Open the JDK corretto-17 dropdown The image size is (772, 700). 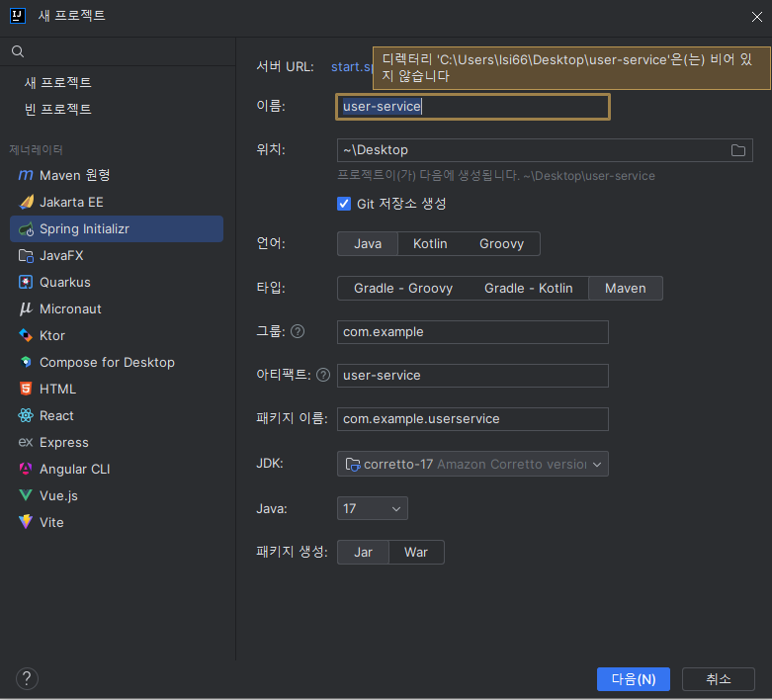tap(472, 464)
